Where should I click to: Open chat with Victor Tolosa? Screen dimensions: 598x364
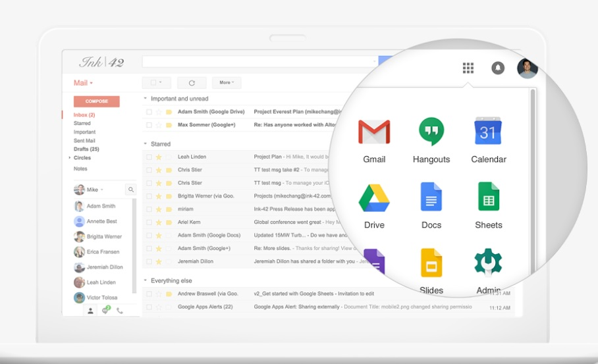pyautogui.click(x=95, y=298)
